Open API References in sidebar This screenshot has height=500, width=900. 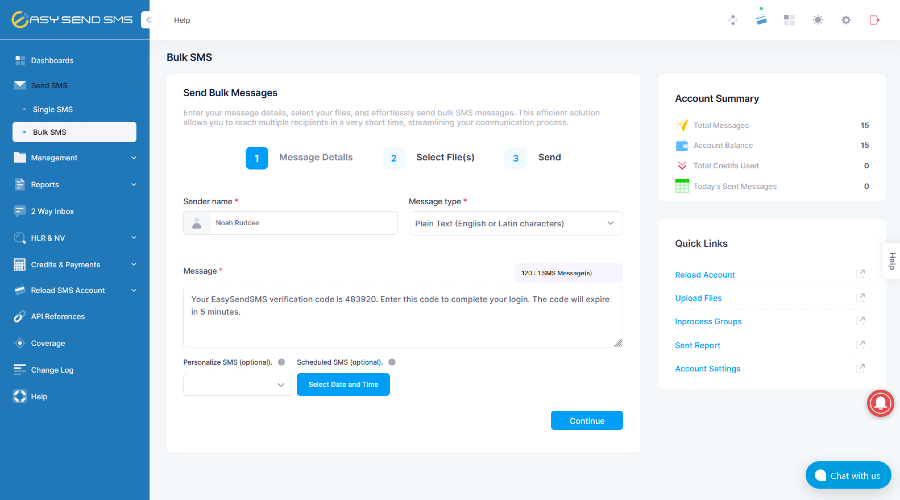point(75,316)
